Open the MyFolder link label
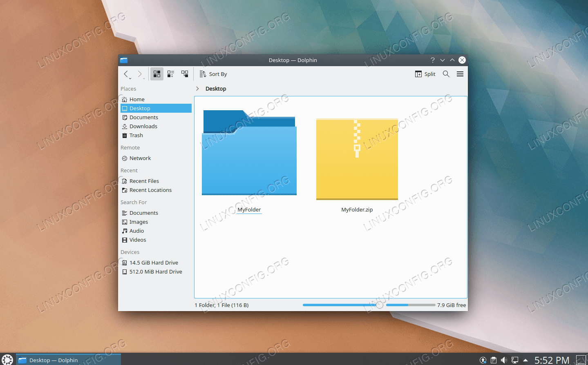The image size is (588, 365). [x=249, y=209]
